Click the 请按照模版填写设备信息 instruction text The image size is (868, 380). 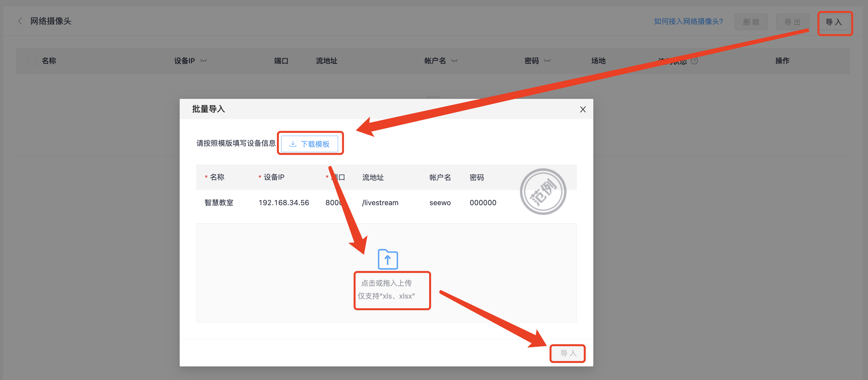tap(236, 143)
